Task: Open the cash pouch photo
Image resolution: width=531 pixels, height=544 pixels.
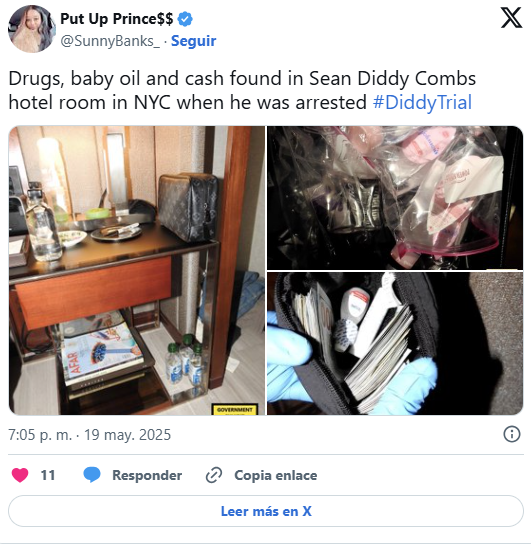Action: click(x=395, y=343)
